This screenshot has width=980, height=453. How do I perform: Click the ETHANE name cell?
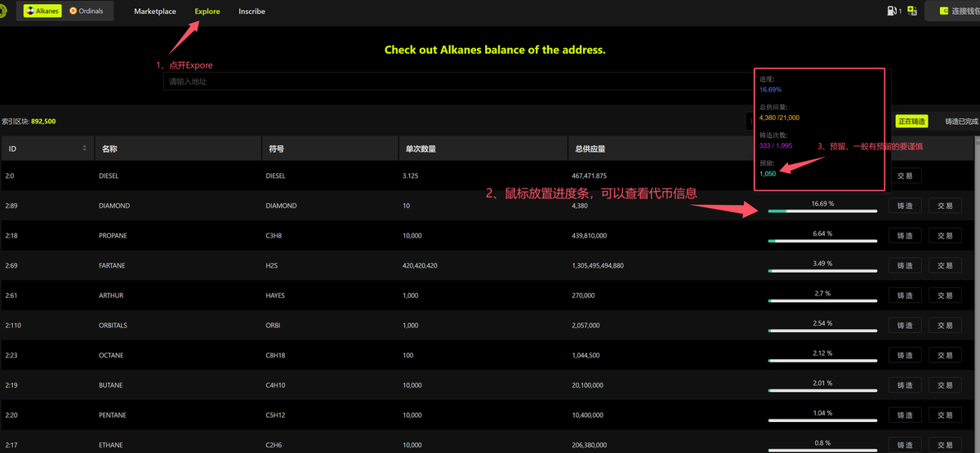pos(110,445)
